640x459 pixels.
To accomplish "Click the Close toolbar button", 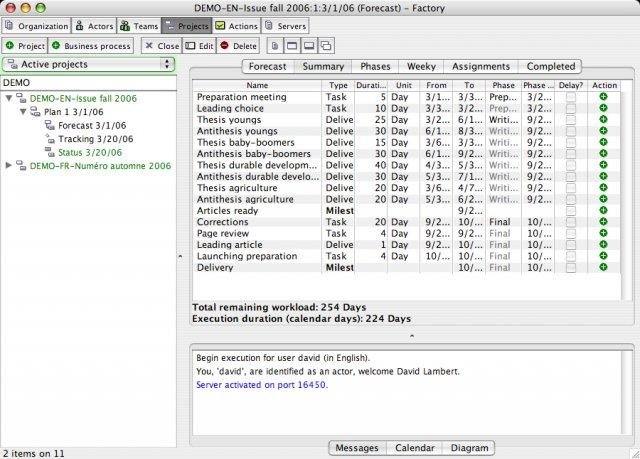I will point(161,46).
